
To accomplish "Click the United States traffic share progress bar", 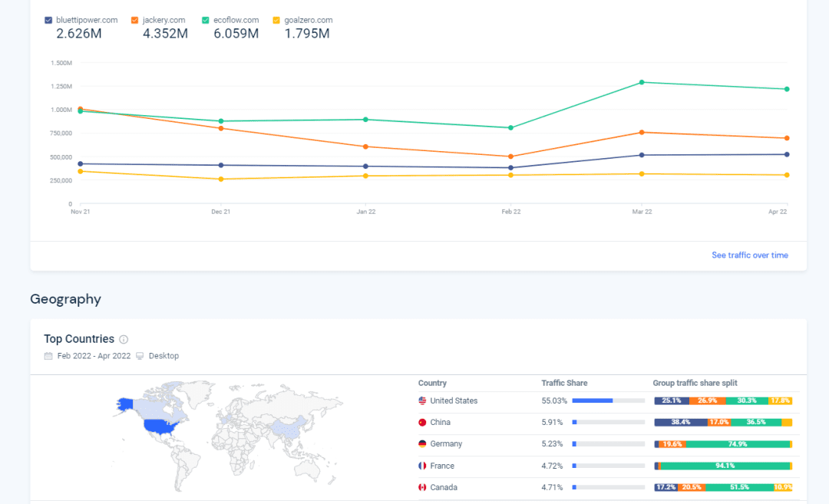I will (x=609, y=401).
